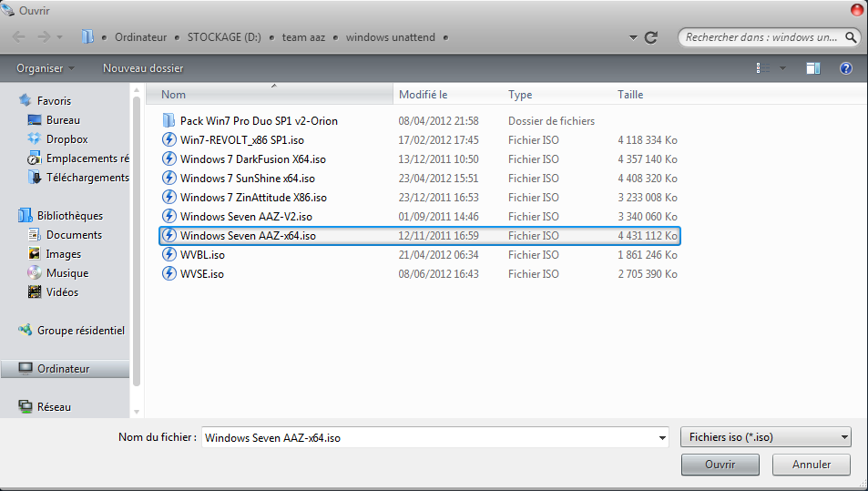Viewport: 868px width, 491px height.
Task: Close the Ouvrir dialog with red button
Action: pos(858,10)
